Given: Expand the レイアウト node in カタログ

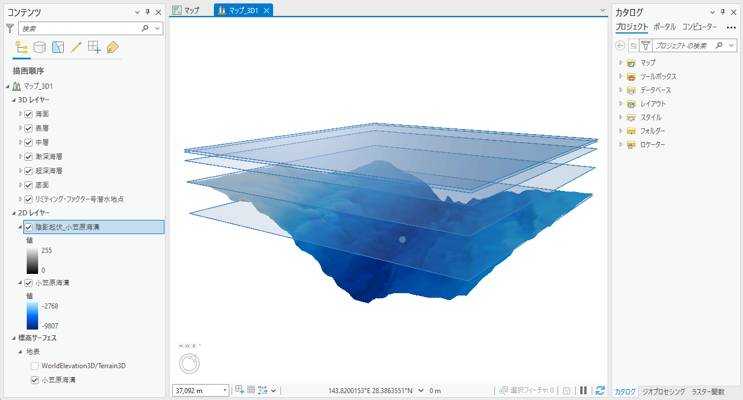Looking at the screenshot, I should click(621, 104).
